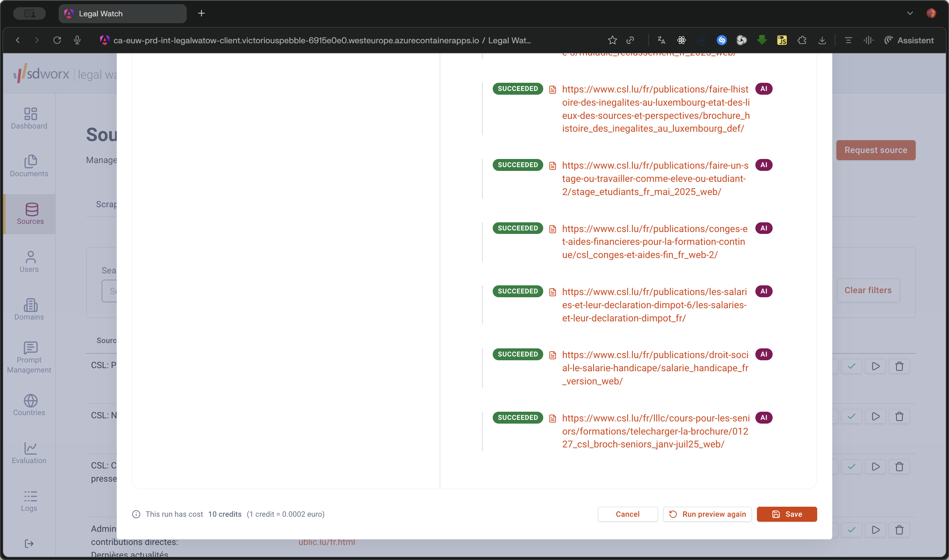The height and width of the screenshot is (560, 949).
Task: Open the conges-et-aides-financieres publication link
Action: click(654, 241)
